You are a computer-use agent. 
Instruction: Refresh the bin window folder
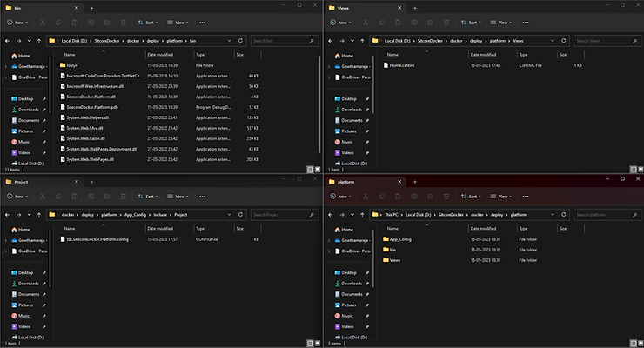tap(241, 41)
